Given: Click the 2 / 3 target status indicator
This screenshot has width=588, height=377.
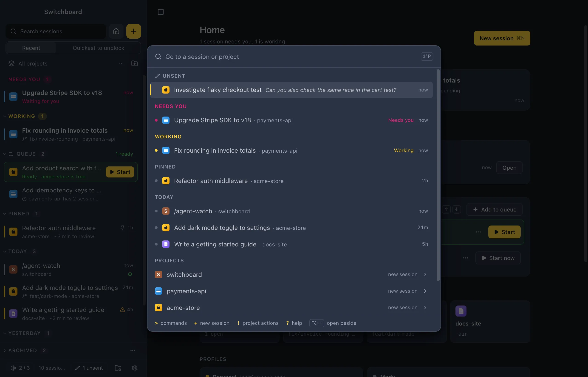Looking at the screenshot, I should tap(20, 368).
